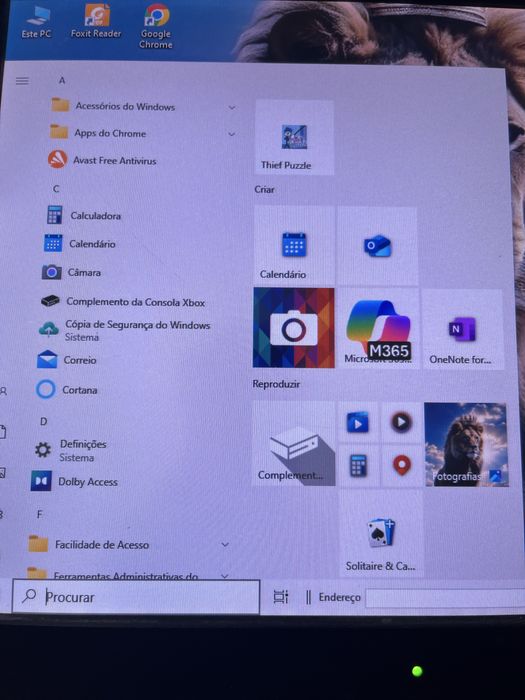Select the letter F group header
The height and width of the screenshot is (700, 525).
click(39, 514)
